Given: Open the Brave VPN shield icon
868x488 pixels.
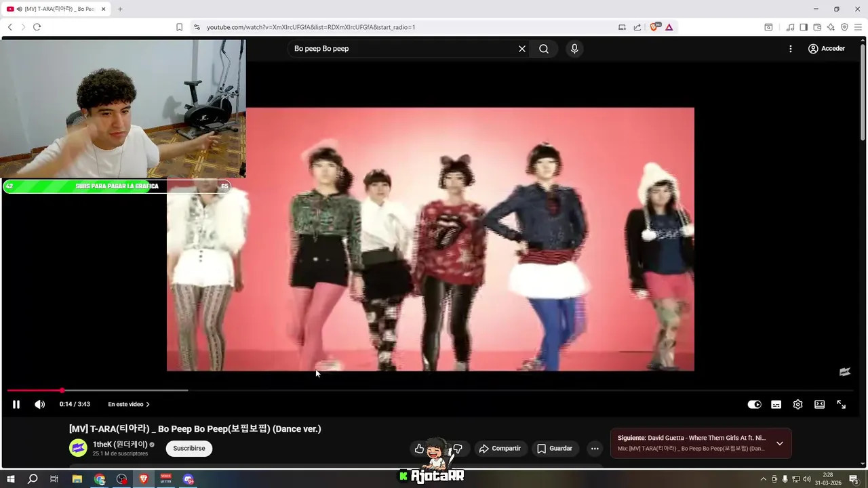Looking at the screenshot, I should pos(844,27).
